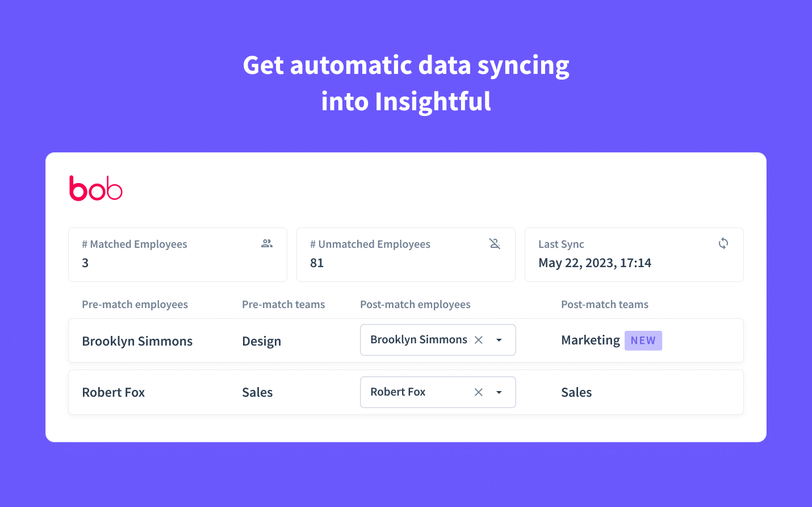Toggle the # Unmatched Employees card
This screenshot has width=812, height=507.
[x=405, y=255]
